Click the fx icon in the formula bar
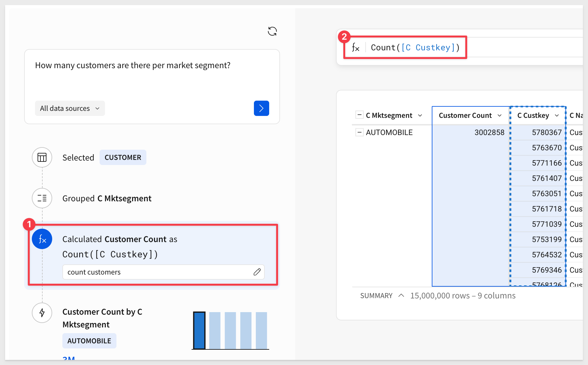The width and height of the screenshot is (588, 365). click(x=356, y=48)
